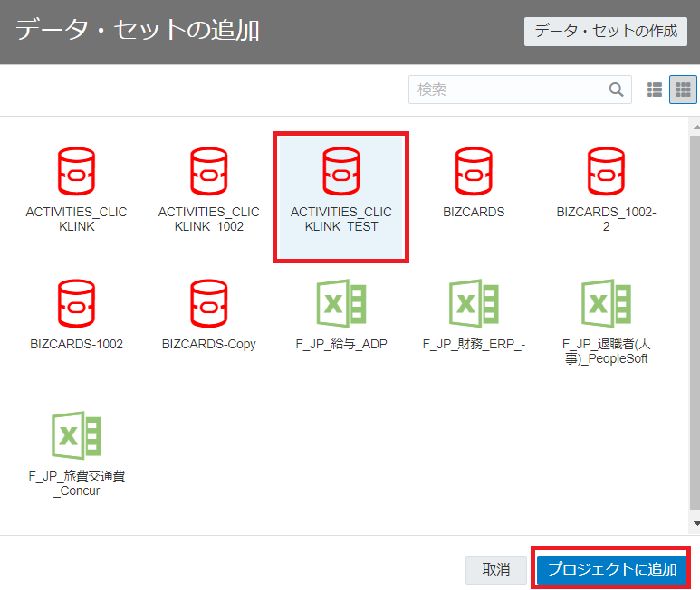Select the F_JP_旅費交通費_Concur Excel icon
Viewport: 700px width, 590px height.
pos(76,435)
